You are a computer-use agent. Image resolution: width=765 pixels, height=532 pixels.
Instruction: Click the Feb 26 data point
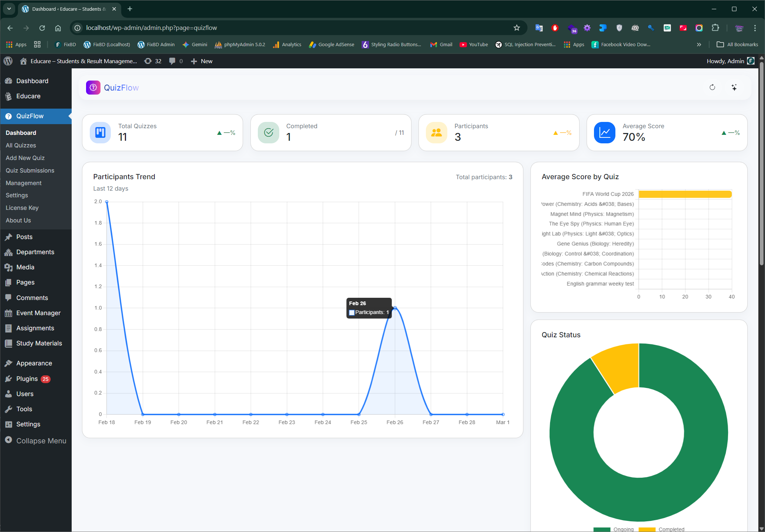[x=395, y=308]
